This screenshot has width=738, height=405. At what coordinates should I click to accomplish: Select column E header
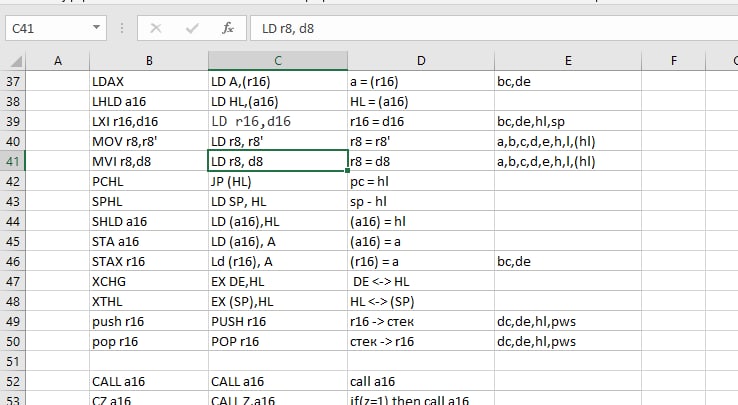tap(567, 61)
